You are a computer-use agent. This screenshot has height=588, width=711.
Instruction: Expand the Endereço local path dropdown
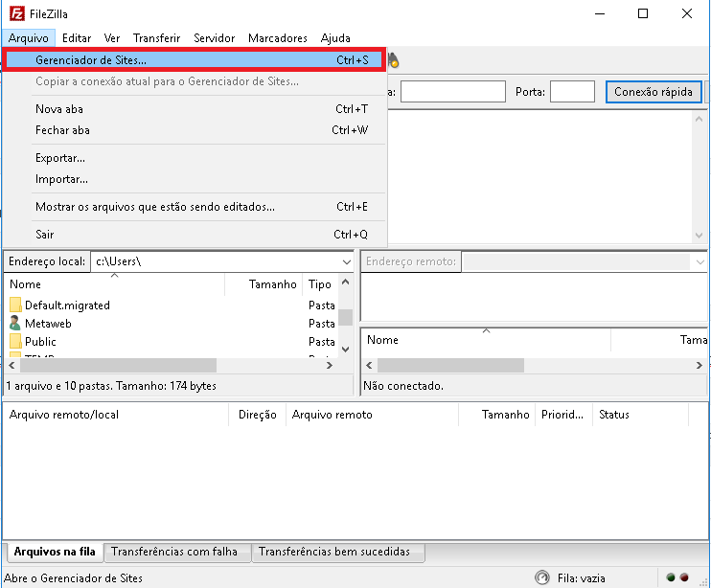tap(346, 261)
